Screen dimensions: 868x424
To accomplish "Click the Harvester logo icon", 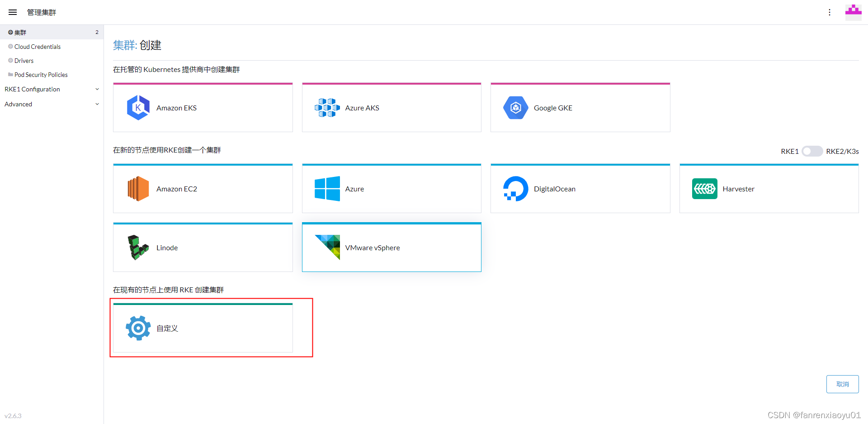I will (705, 189).
